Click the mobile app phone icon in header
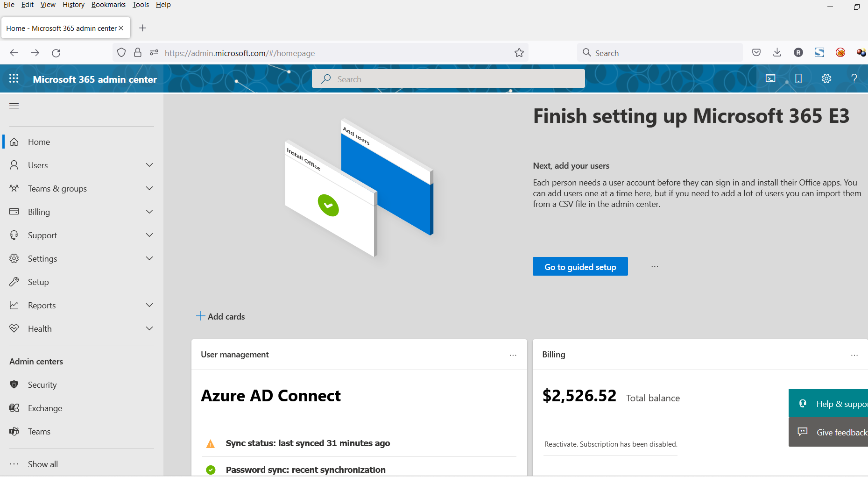The image size is (868, 477). click(x=798, y=78)
